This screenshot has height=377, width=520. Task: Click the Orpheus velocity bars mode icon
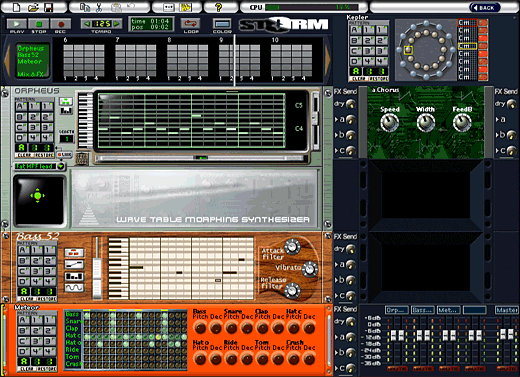[x=66, y=110]
